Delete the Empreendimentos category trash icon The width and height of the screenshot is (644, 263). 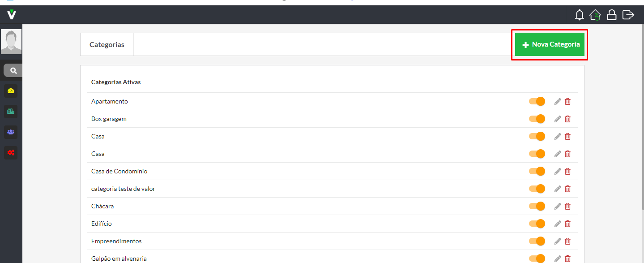pos(567,241)
